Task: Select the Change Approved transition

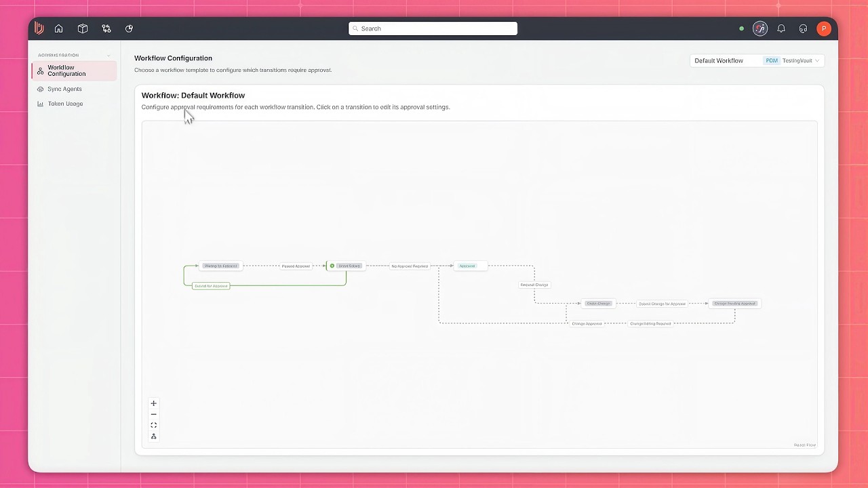Action: (x=587, y=323)
